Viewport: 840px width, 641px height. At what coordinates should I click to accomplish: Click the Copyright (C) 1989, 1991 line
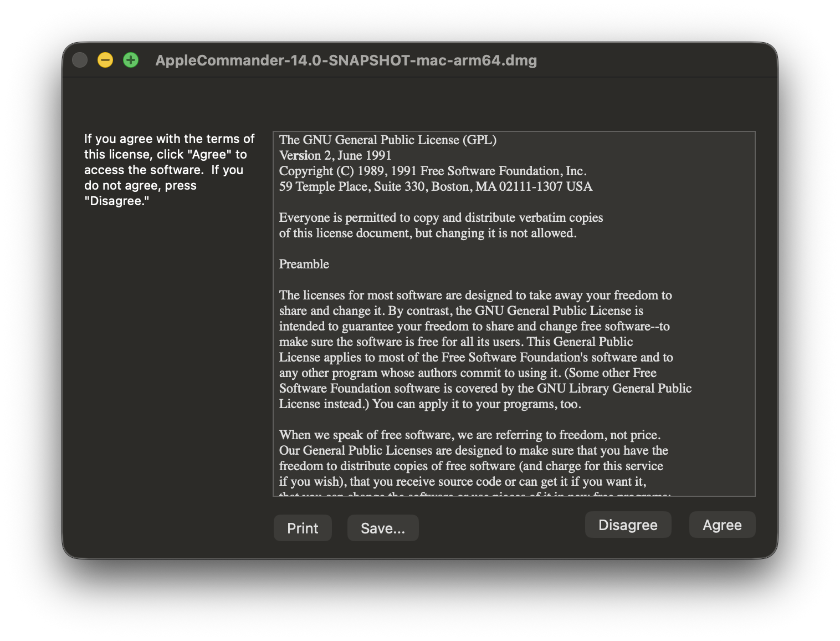(433, 171)
